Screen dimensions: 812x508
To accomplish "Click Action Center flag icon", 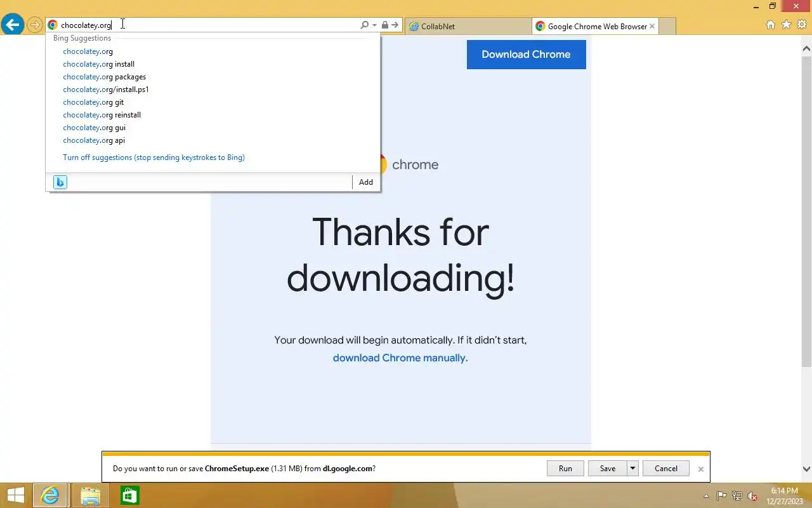I will click(722, 496).
